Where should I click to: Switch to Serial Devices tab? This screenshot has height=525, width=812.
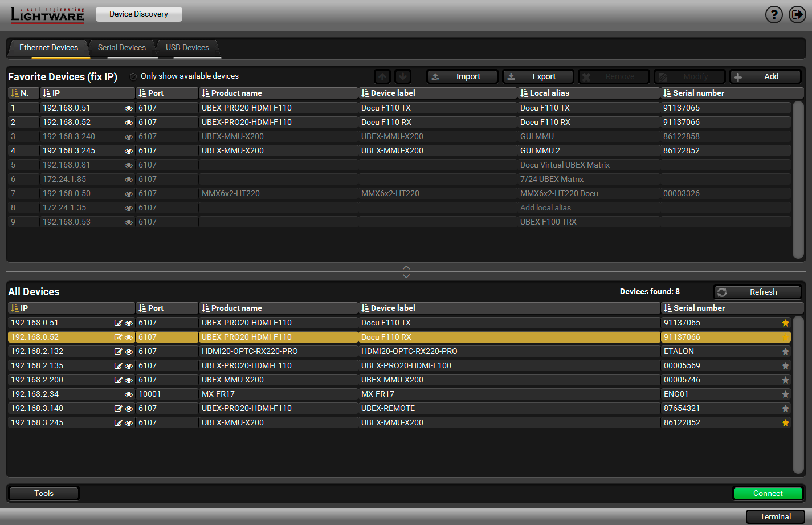121,48
